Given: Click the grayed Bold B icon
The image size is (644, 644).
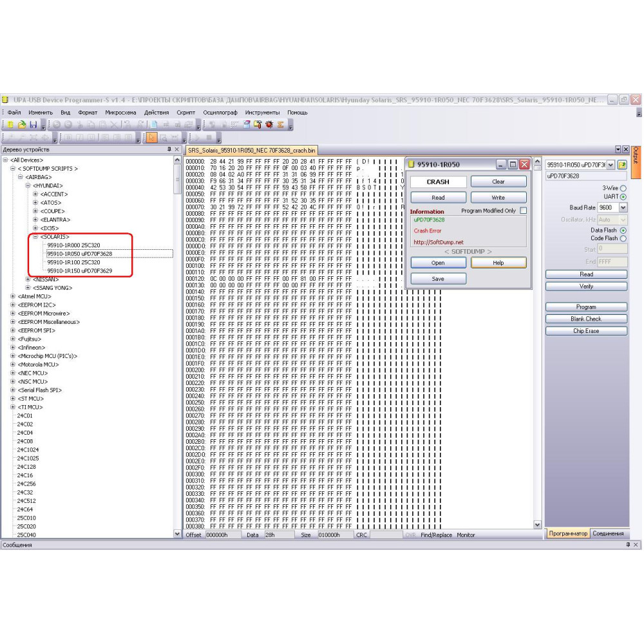Looking at the screenshot, I should [x=68, y=137].
